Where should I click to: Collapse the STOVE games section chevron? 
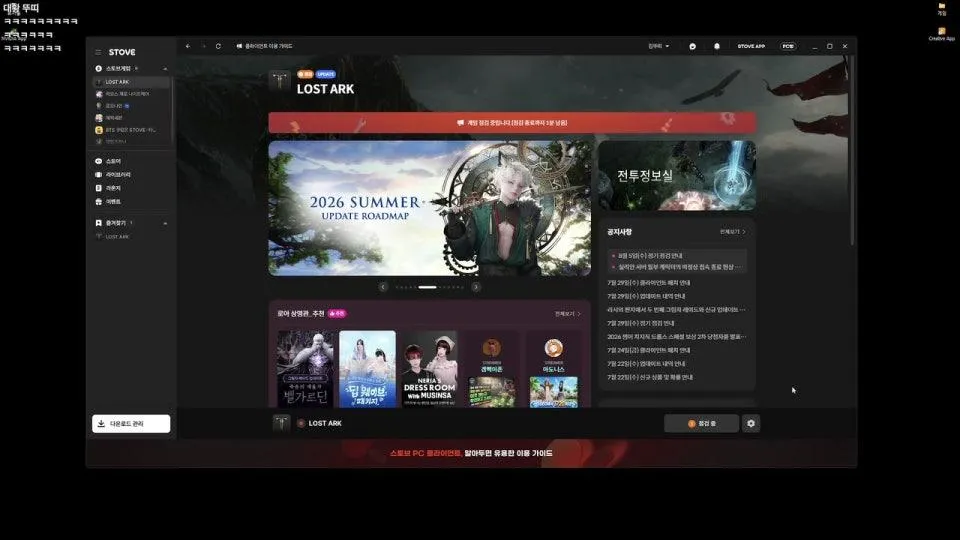[x=165, y=69]
